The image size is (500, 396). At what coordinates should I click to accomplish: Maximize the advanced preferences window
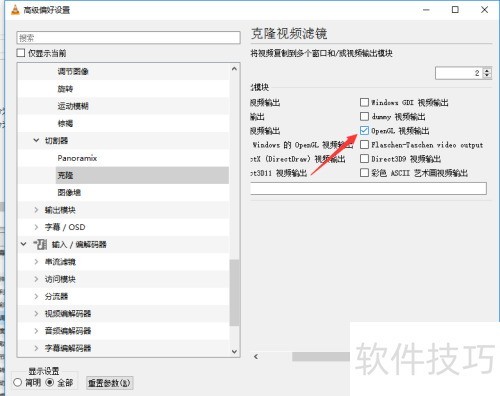(x=455, y=10)
